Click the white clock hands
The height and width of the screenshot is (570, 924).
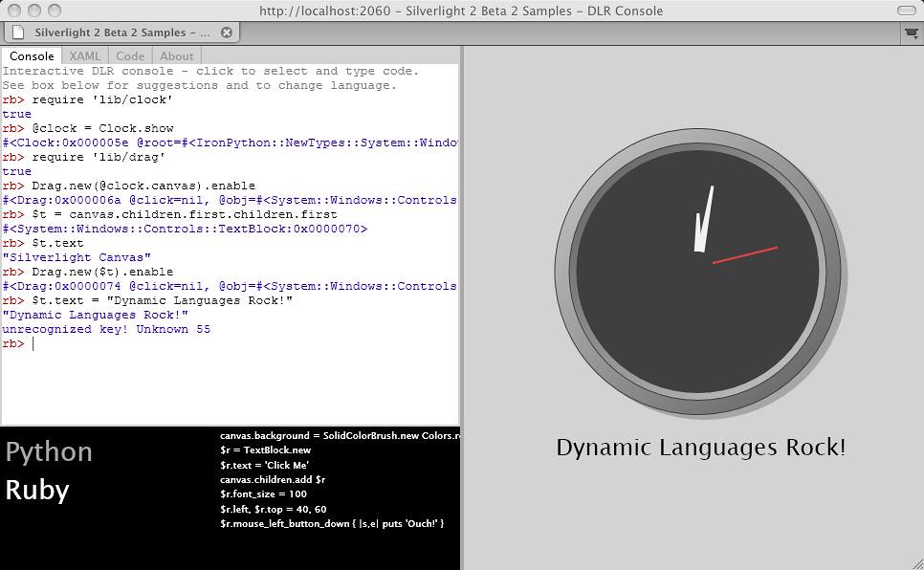click(705, 222)
